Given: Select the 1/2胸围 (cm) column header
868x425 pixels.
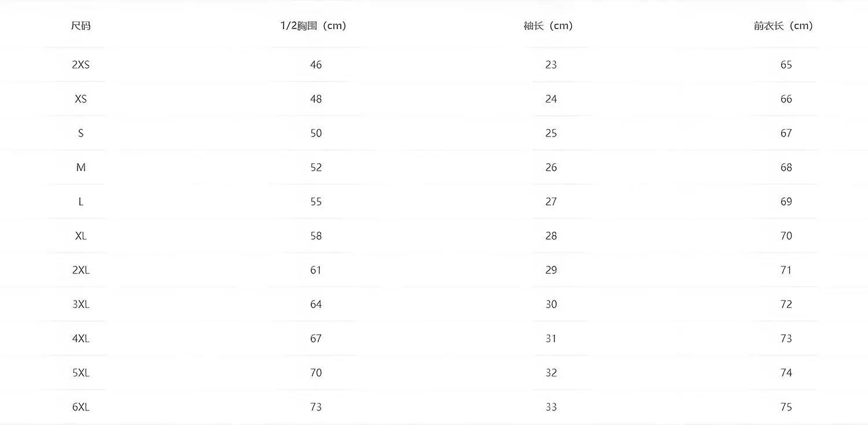Looking at the screenshot, I should click(x=313, y=26).
